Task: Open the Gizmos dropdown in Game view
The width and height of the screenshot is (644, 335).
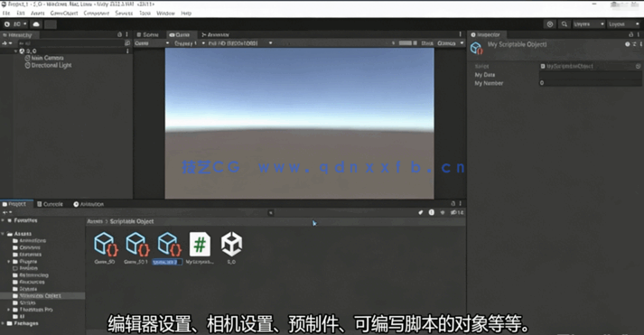Action: [x=450, y=43]
